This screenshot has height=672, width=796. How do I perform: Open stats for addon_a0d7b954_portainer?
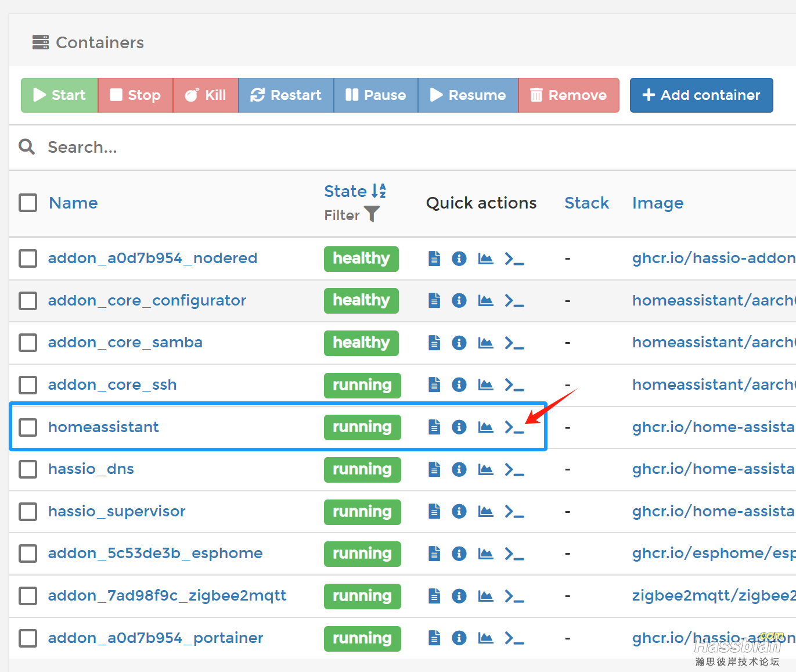click(x=485, y=638)
